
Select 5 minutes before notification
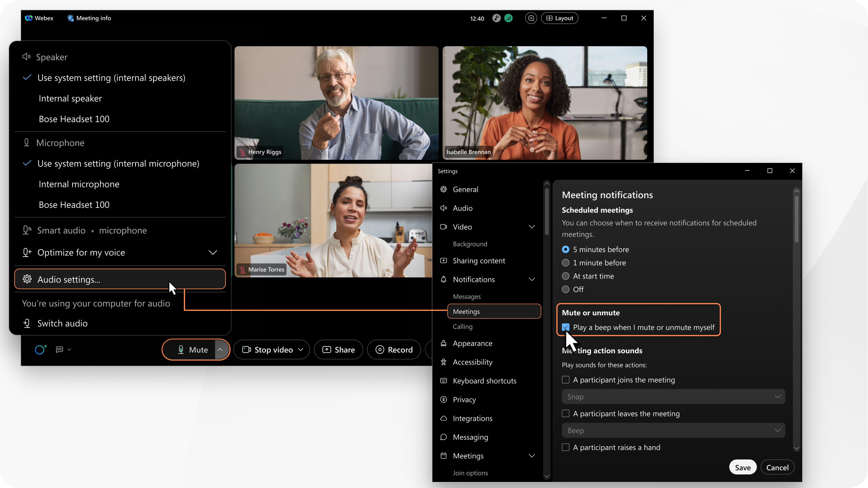click(565, 249)
